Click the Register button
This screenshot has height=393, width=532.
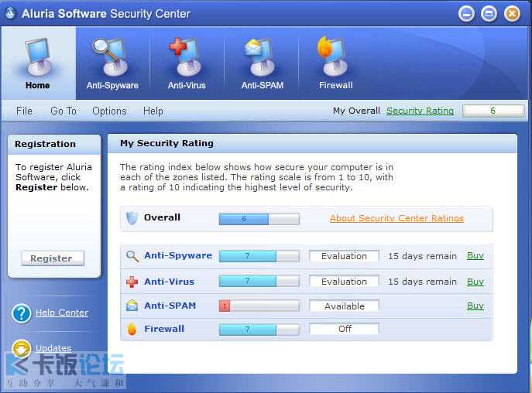(53, 258)
